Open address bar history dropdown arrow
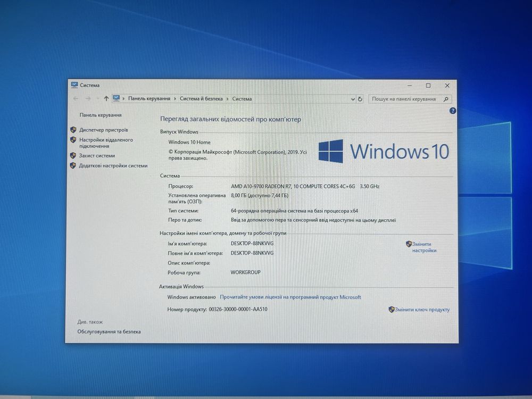Screen dimensions: 532x399 353,99
